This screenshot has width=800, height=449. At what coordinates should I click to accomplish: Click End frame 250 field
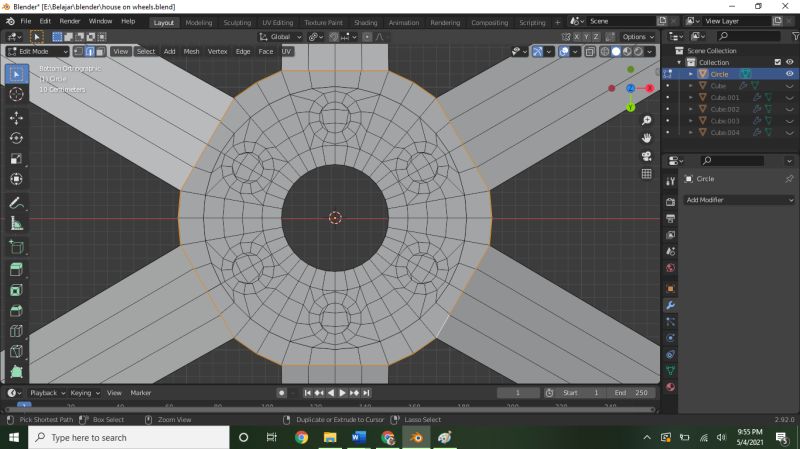coord(632,393)
